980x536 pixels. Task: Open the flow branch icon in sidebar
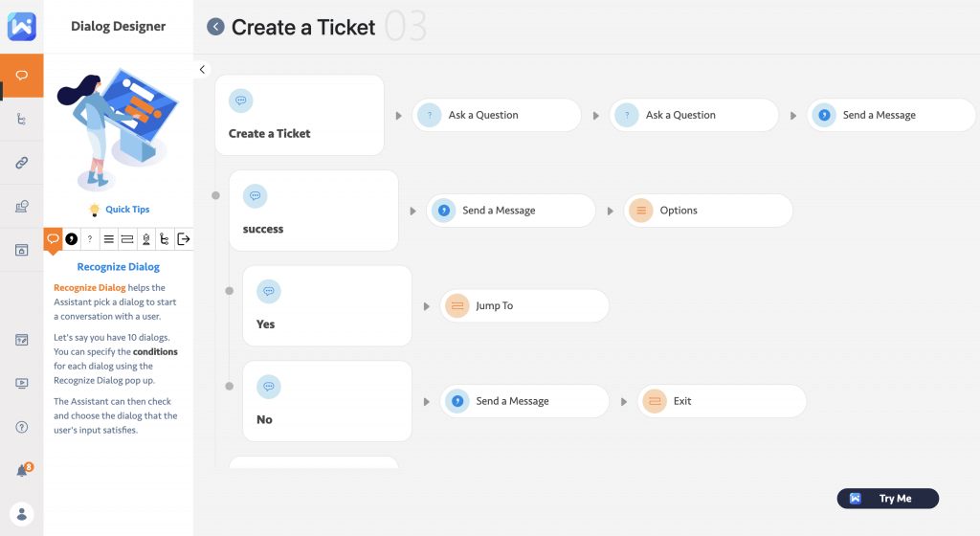coord(22,120)
